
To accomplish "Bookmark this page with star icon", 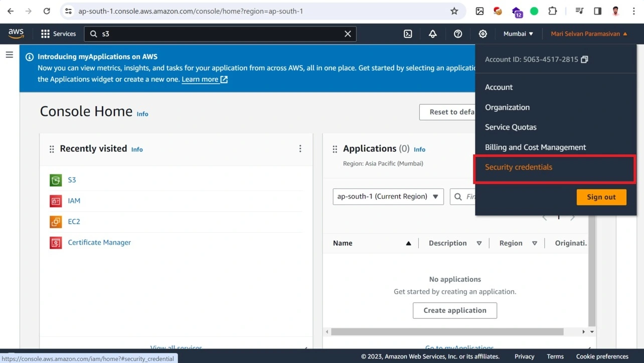I will (454, 11).
